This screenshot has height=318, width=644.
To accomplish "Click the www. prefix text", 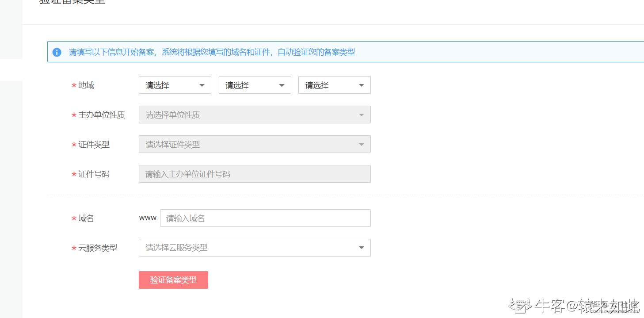I will point(148,218).
